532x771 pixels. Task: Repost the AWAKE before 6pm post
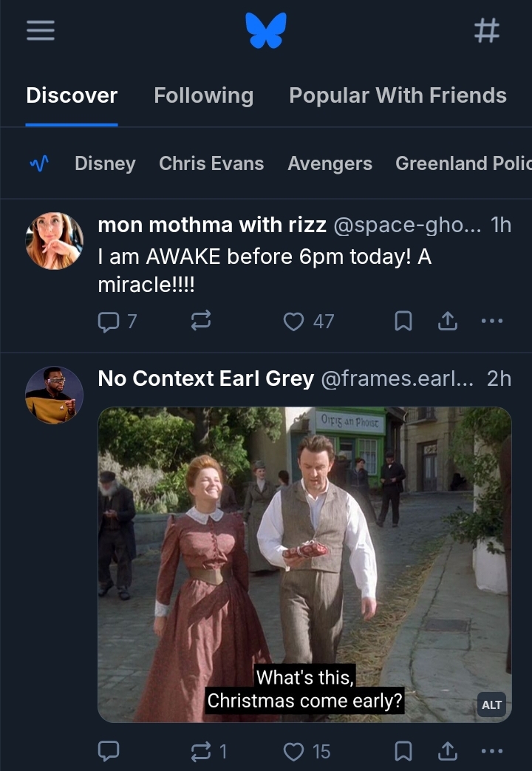point(200,321)
